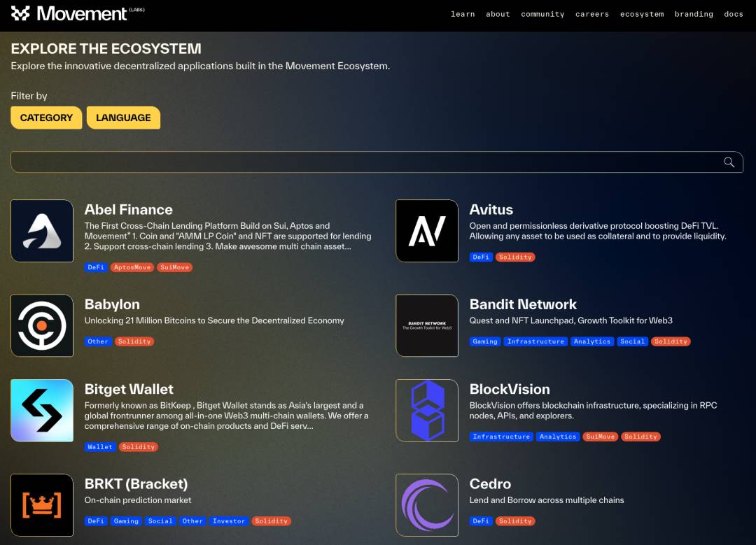The width and height of the screenshot is (756, 545).
Task: Click the AptosMove tag on Abel Finance
Action: pos(132,267)
